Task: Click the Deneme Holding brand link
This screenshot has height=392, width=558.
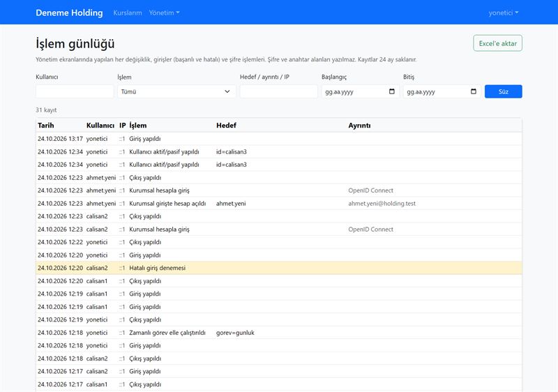Action: [x=69, y=13]
